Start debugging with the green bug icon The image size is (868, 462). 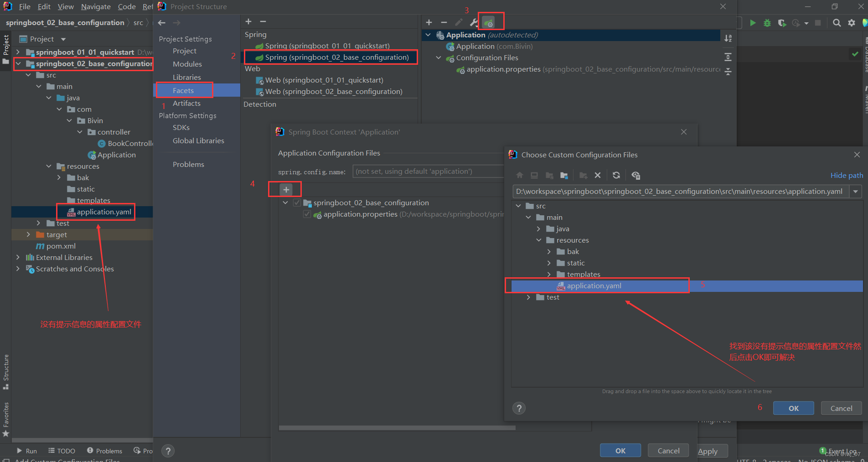point(767,23)
